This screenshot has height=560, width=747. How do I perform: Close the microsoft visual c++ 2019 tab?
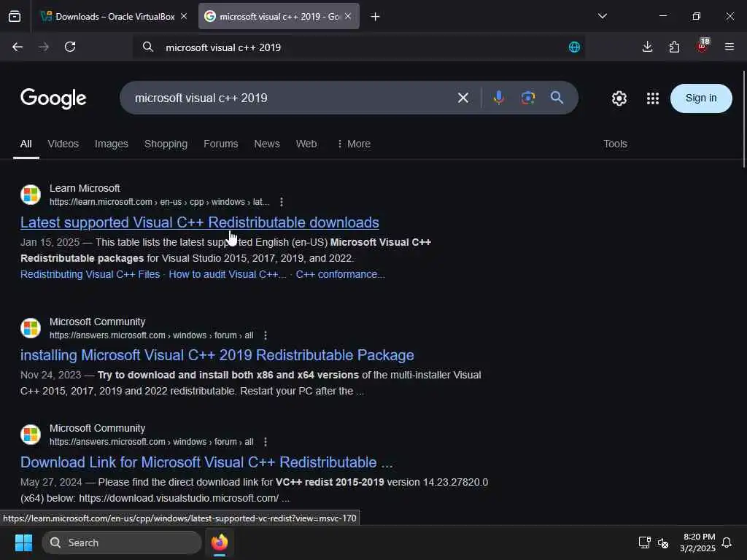tap(348, 16)
